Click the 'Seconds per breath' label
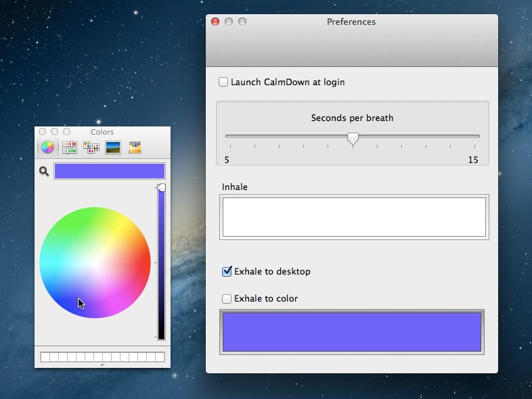Screen dimensions: 532x399 click(x=352, y=118)
